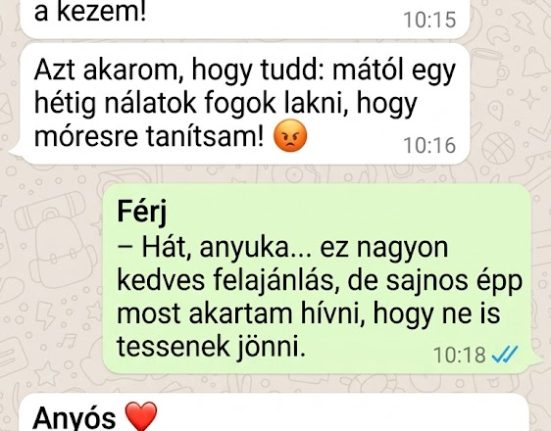Click the tail of the green outgoing bubble
The width and height of the screenshot is (551, 431).
(x=536, y=361)
